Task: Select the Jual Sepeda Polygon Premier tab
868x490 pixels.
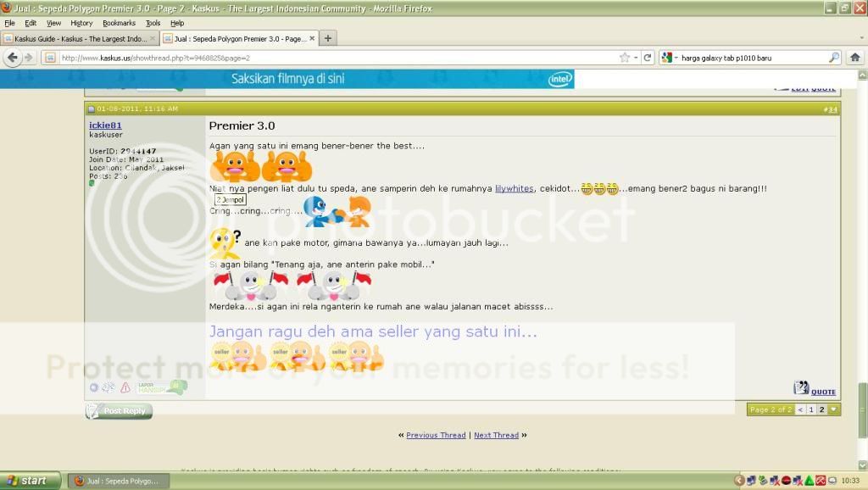Action: coord(239,39)
